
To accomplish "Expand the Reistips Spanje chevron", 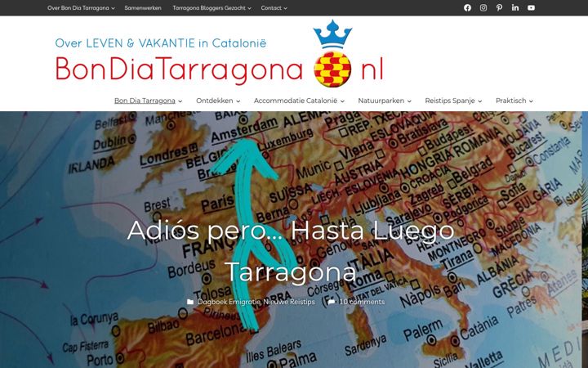I will 479,101.
